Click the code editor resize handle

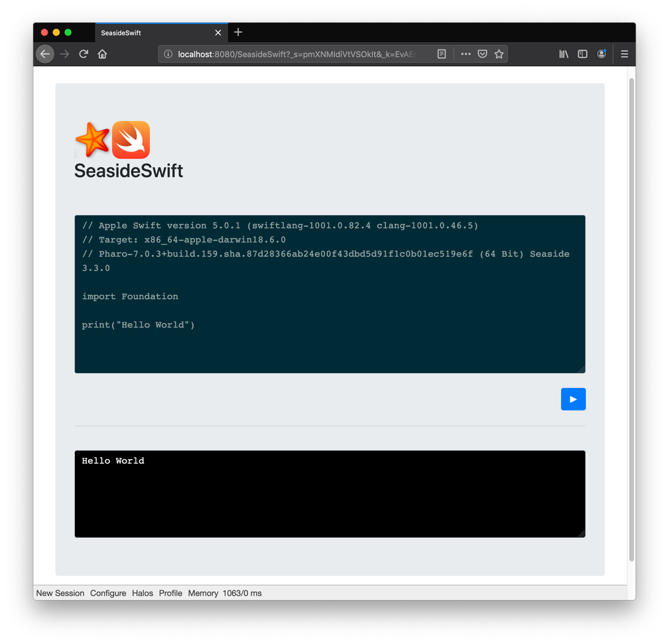click(581, 369)
